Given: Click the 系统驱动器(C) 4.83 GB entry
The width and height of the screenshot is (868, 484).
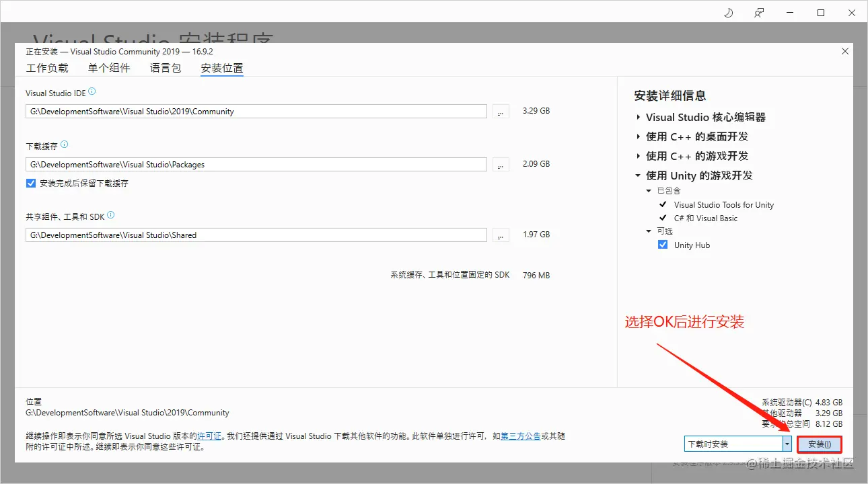Looking at the screenshot, I should coord(802,403).
